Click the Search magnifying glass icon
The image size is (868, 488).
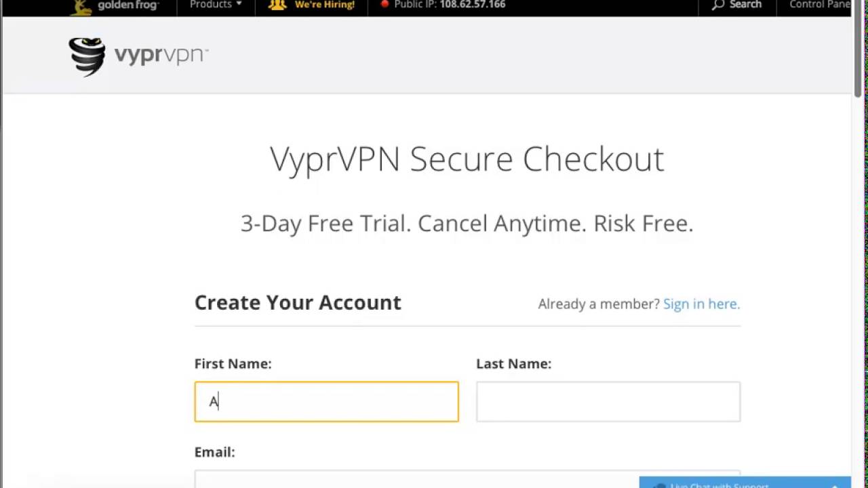pyautogui.click(x=718, y=5)
